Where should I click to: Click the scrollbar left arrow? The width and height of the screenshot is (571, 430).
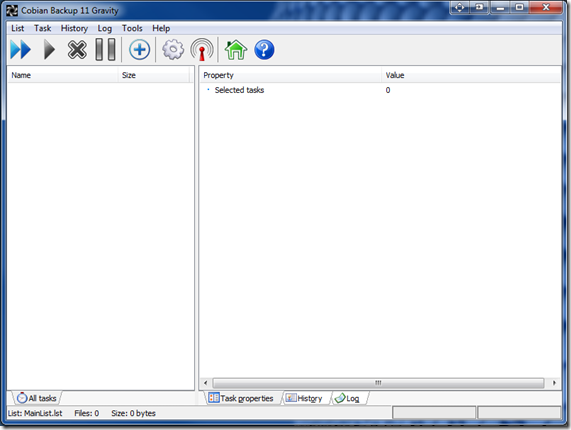click(x=205, y=383)
